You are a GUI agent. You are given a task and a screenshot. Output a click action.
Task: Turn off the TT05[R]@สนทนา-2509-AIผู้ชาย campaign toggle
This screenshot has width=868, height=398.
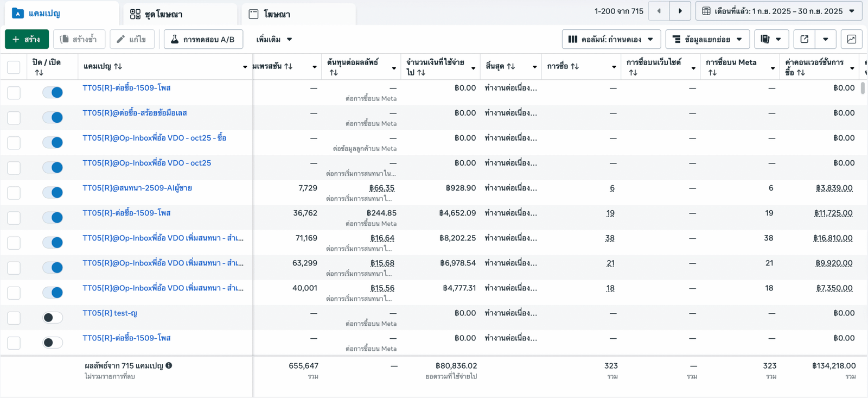tap(53, 192)
